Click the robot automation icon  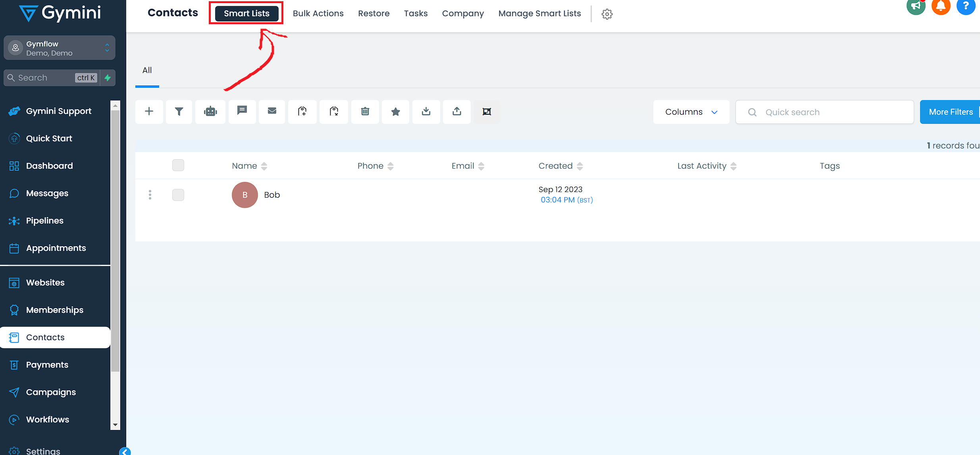coord(210,112)
